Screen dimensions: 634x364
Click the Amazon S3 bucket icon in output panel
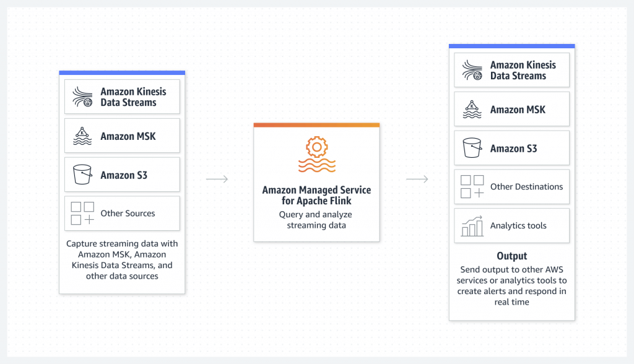tap(472, 147)
